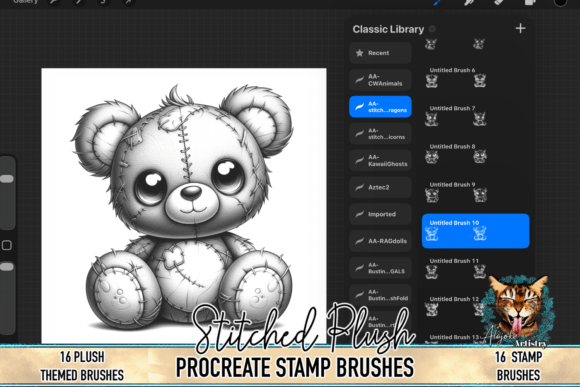Image resolution: width=580 pixels, height=387 pixels.
Task: Select the Aztec2 brush set
Action: (x=380, y=187)
